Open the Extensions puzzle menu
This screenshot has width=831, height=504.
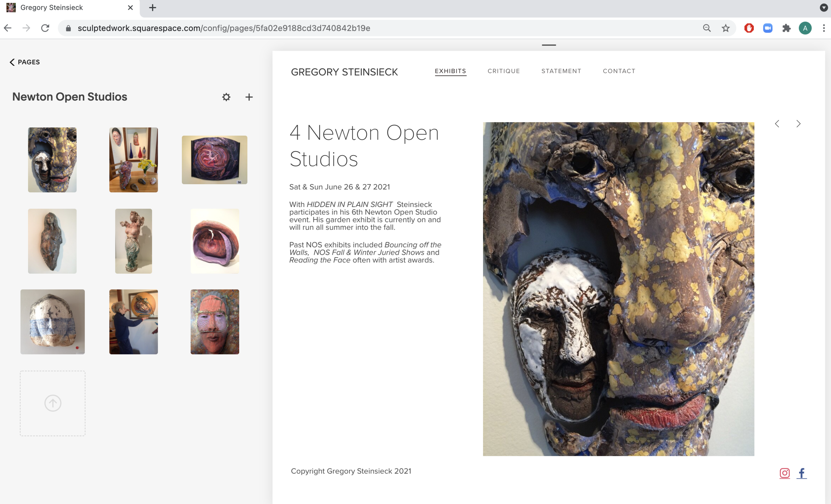tap(786, 28)
